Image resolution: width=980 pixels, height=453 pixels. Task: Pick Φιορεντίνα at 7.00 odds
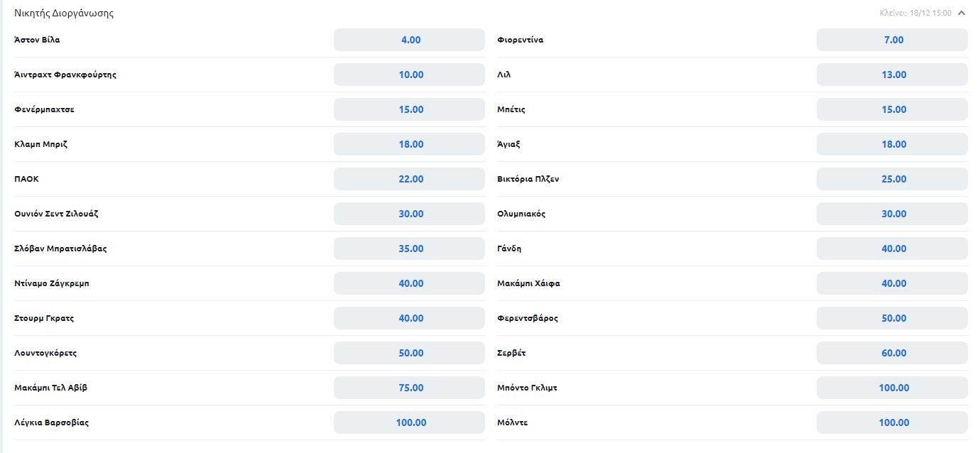[892, 40]
